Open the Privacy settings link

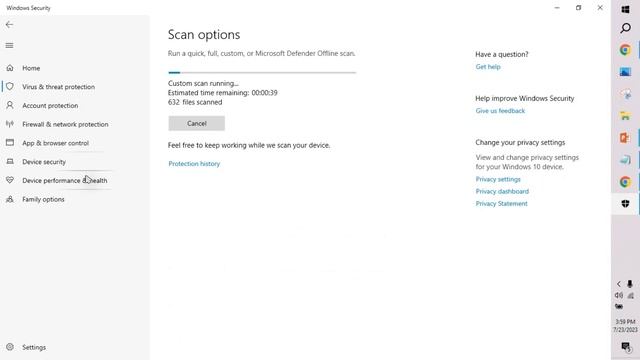(498, 179)
